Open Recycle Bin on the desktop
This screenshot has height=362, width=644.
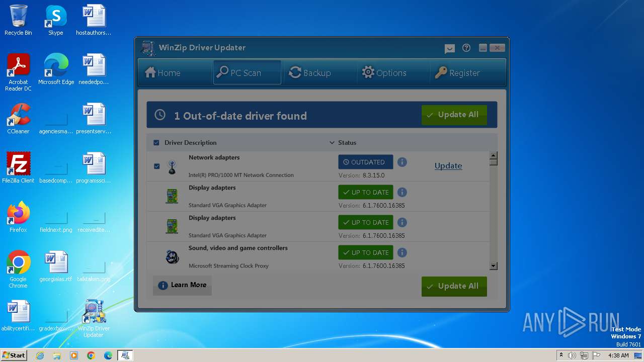[x=18, y=20]
